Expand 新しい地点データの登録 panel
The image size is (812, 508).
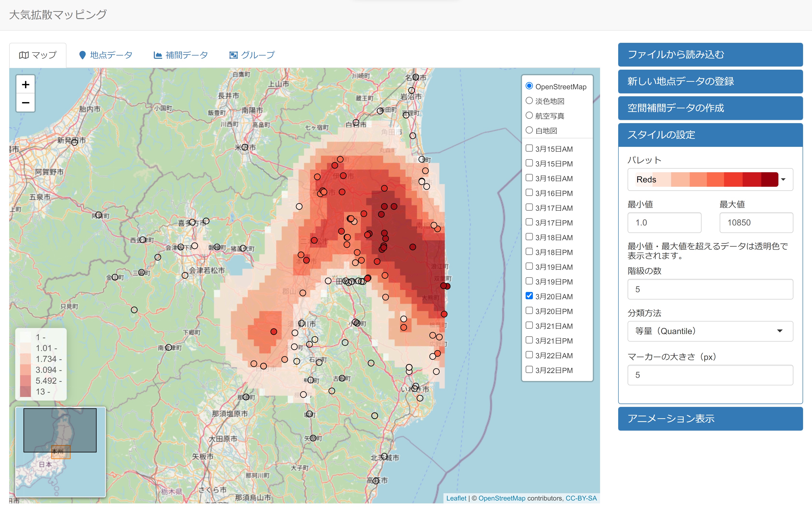coord(710,81)
